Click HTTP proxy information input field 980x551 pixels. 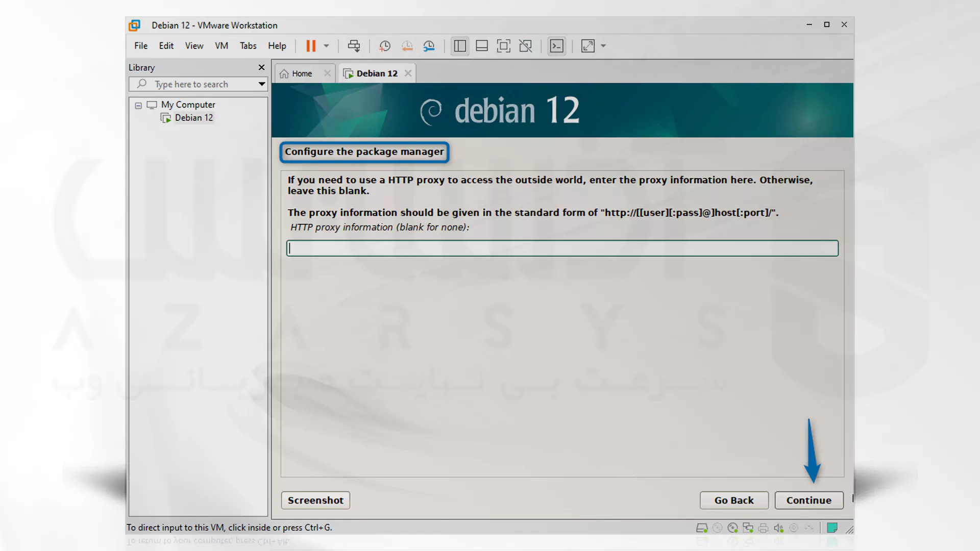point(562,247)
